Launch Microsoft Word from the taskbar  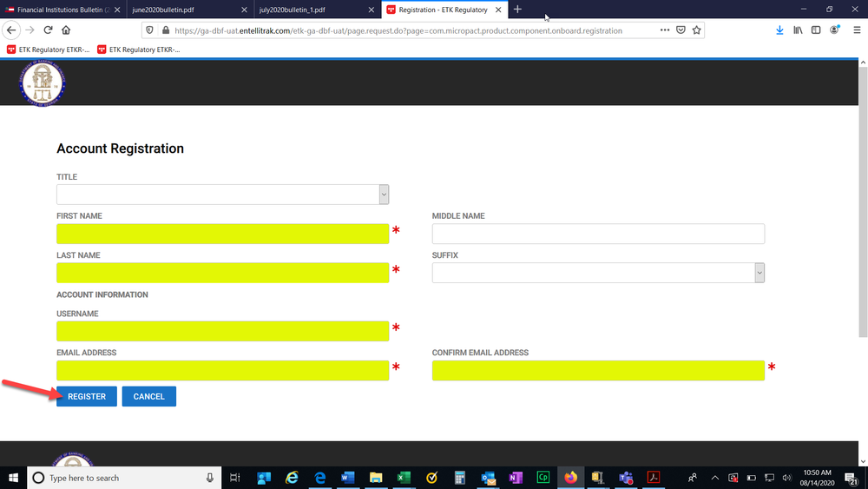click(348, 478)
